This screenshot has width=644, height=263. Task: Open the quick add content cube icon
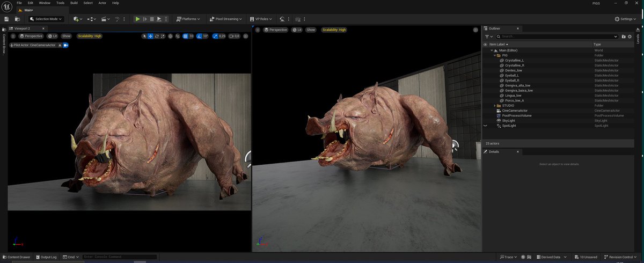[x=77, y=19]
